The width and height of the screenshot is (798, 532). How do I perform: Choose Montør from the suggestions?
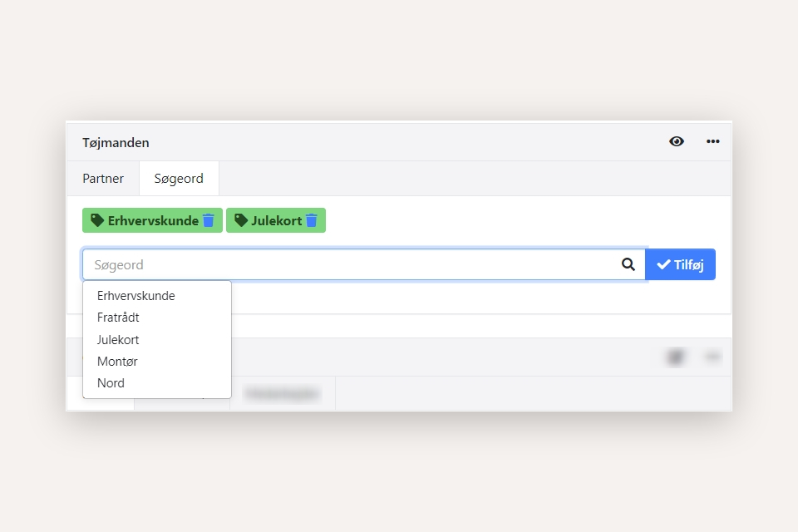(x=117, y=362)
